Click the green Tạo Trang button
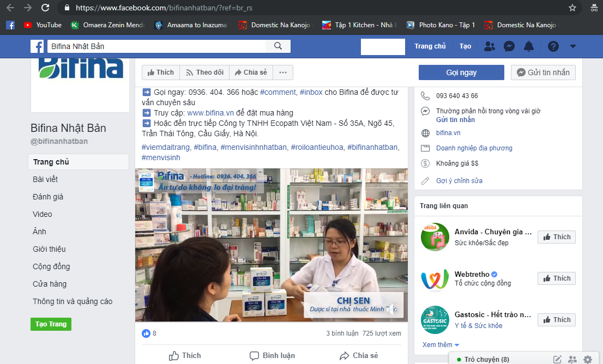Viewport: 603px width, 364px height. pos(51,324)
